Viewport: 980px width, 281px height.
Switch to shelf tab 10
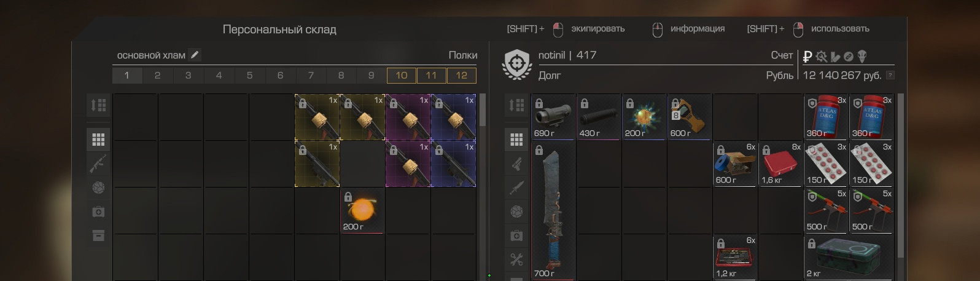point(402,75)
